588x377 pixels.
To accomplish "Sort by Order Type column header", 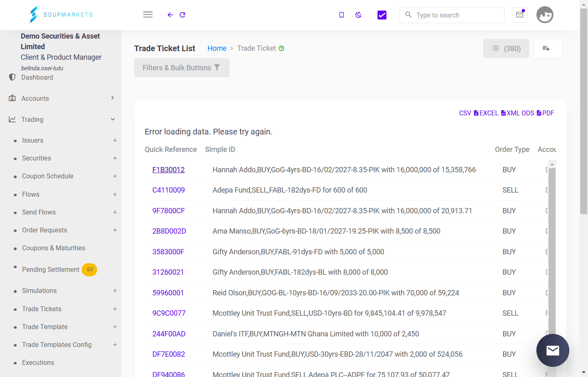I will pyautogui.click(x=512, y=149).
